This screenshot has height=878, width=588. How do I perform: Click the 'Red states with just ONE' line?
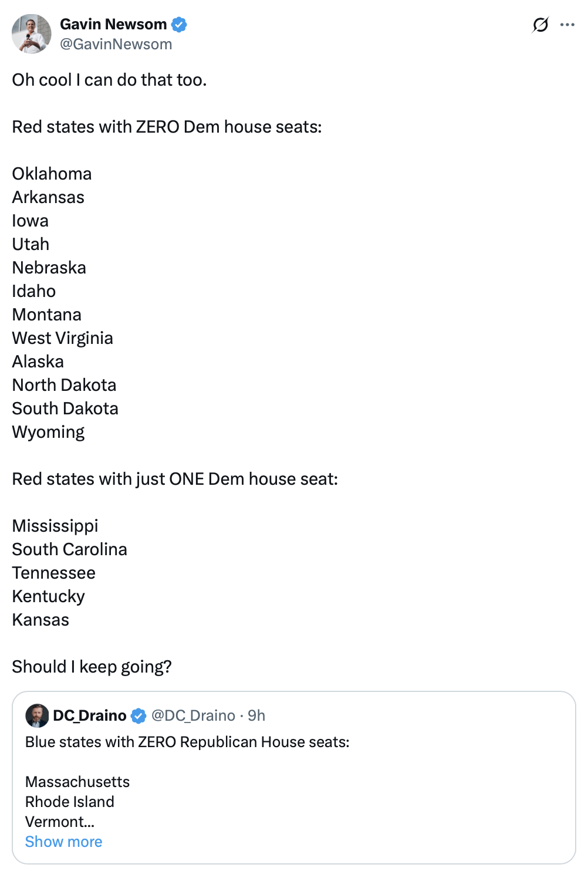pos(175,479)
